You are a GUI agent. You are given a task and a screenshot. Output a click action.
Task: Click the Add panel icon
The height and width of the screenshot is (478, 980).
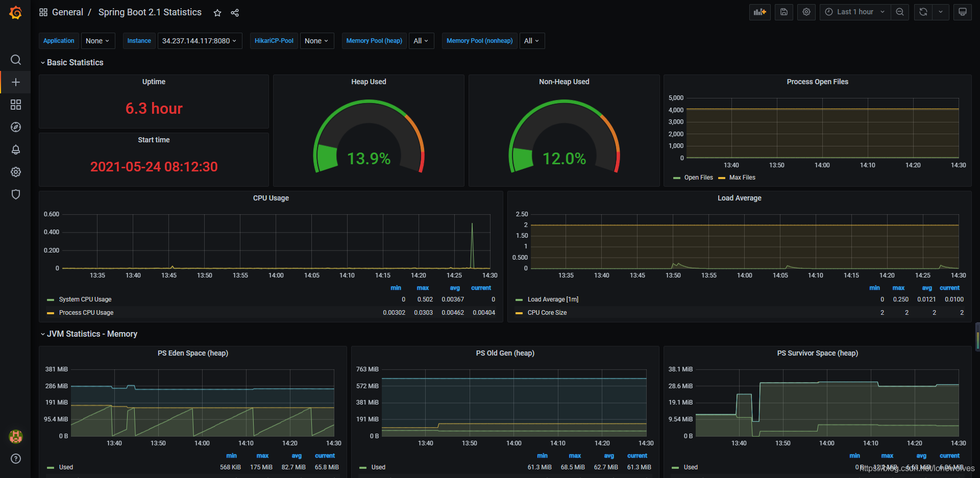pos(760,12)
